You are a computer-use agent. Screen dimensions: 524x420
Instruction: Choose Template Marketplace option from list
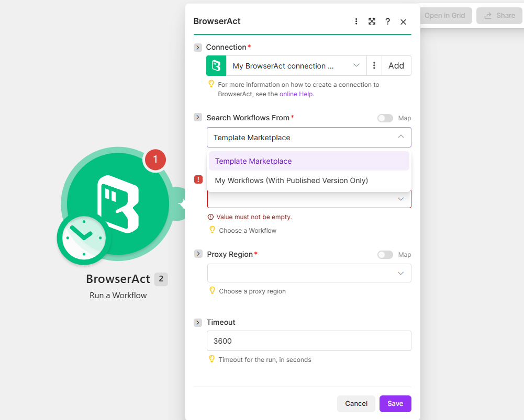[309, 161]
